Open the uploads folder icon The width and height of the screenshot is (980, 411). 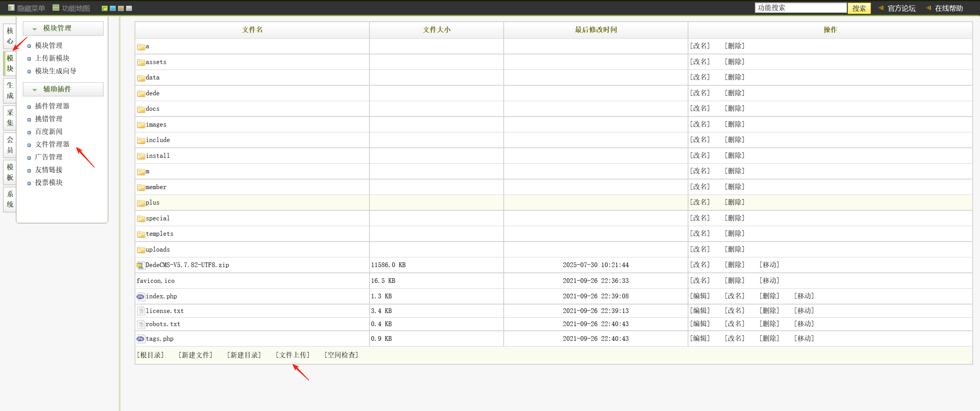[141, 250]
